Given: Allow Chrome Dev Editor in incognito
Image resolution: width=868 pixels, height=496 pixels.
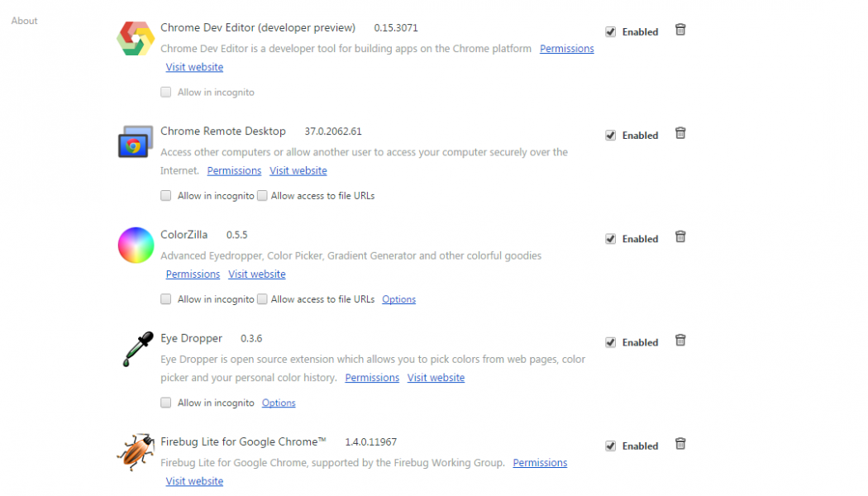Looking at the screenshot, I should click(x=166, y=93).
